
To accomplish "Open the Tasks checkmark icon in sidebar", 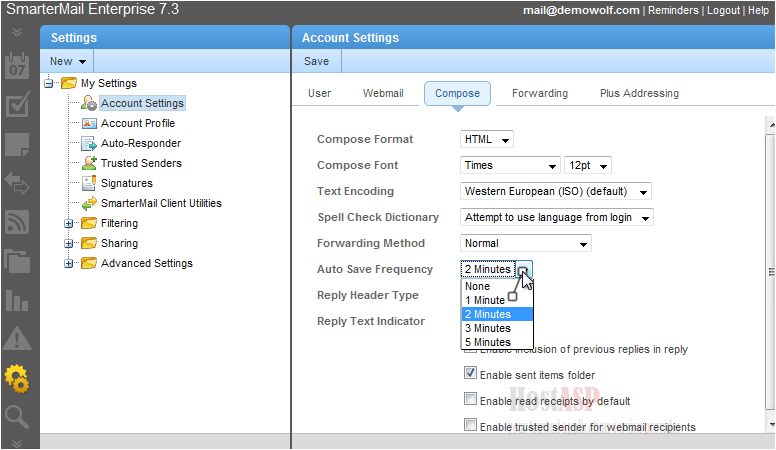I will (17, 104).
